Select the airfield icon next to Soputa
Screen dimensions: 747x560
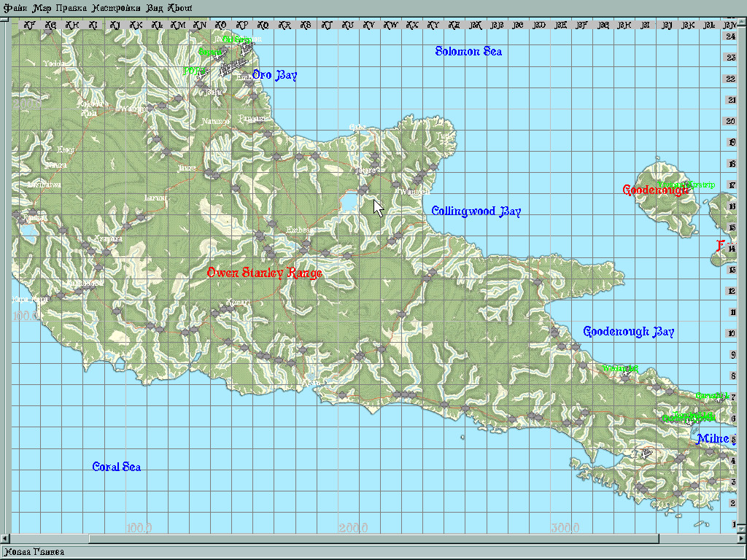coord(220,55)
